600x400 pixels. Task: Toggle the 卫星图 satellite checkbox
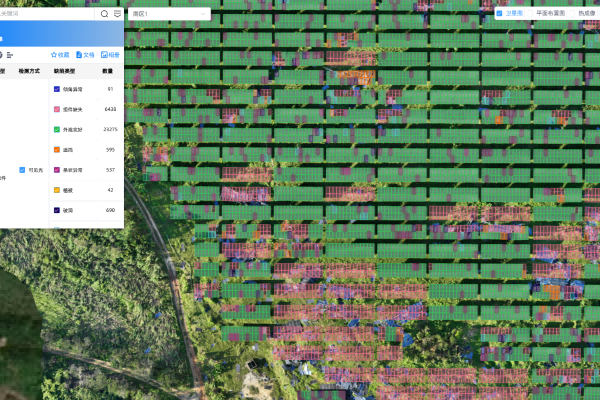tap(499, 13)
